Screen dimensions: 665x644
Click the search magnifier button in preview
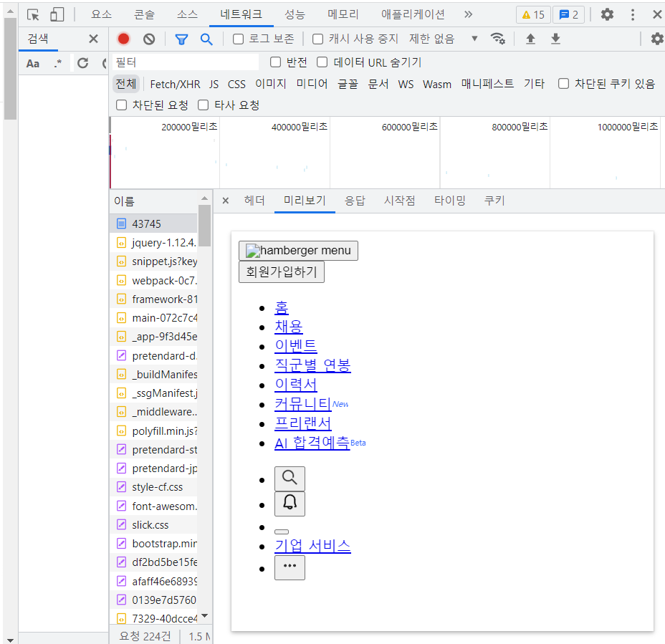(x=290, y=479)
